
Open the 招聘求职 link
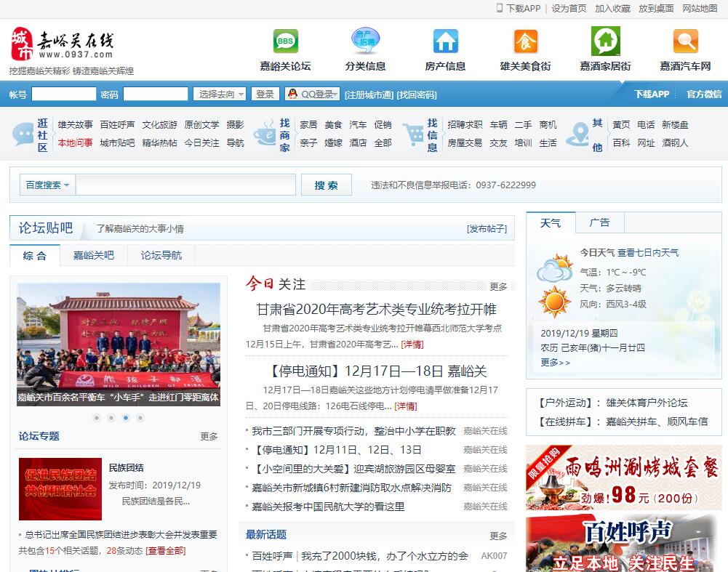pyautogui.click(x=465, y=125)
